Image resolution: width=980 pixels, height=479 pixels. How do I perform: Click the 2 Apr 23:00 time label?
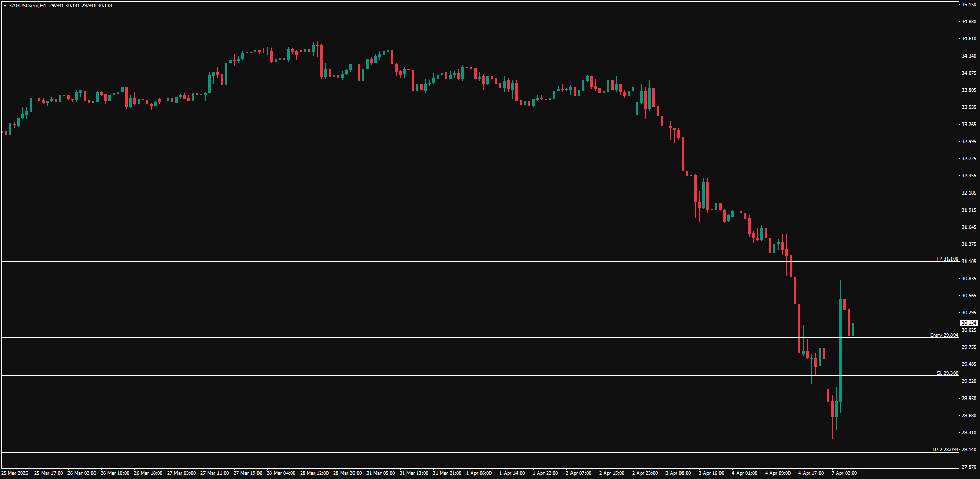(x=645, y=473)
